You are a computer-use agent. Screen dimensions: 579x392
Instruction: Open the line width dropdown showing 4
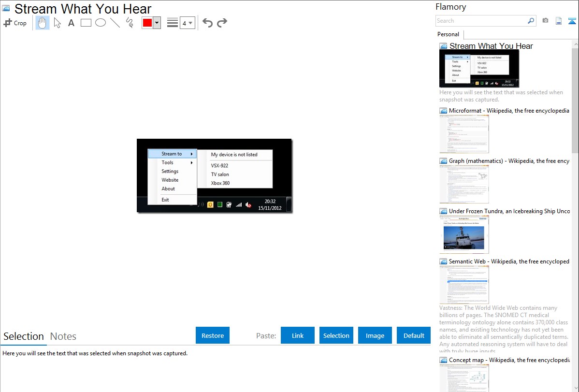(187, 23)
